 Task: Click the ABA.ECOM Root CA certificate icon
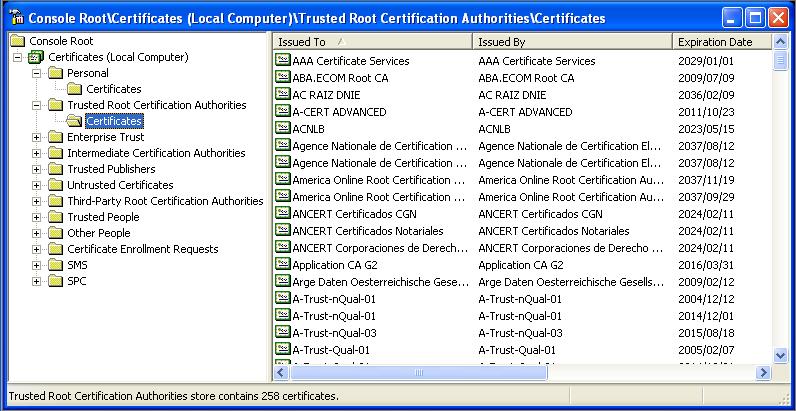[x=282, y=77]
